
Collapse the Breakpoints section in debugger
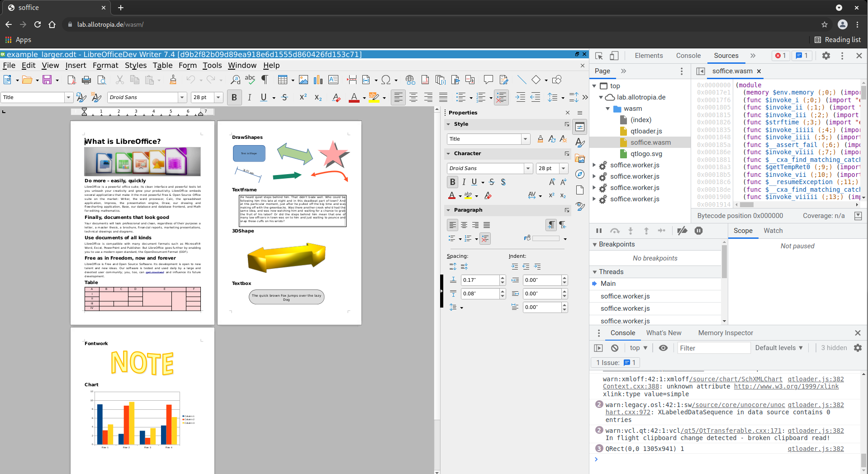coord(595,245)
